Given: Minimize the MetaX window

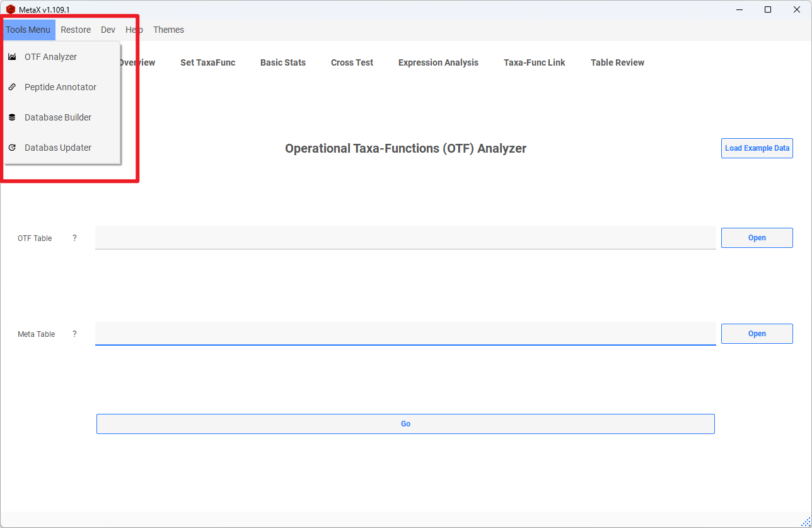Looking at the screenshot, I should pos(739,9).
